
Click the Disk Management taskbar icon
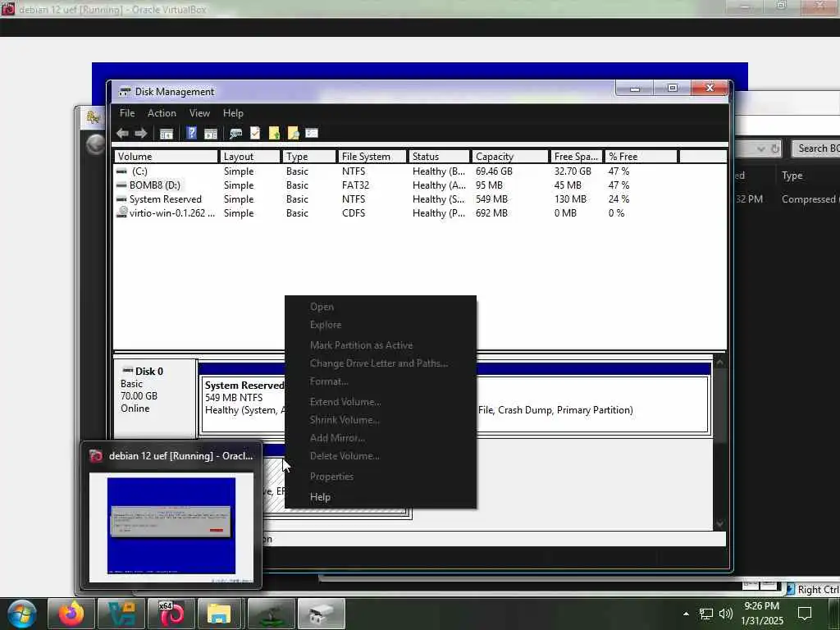(322, 614)
